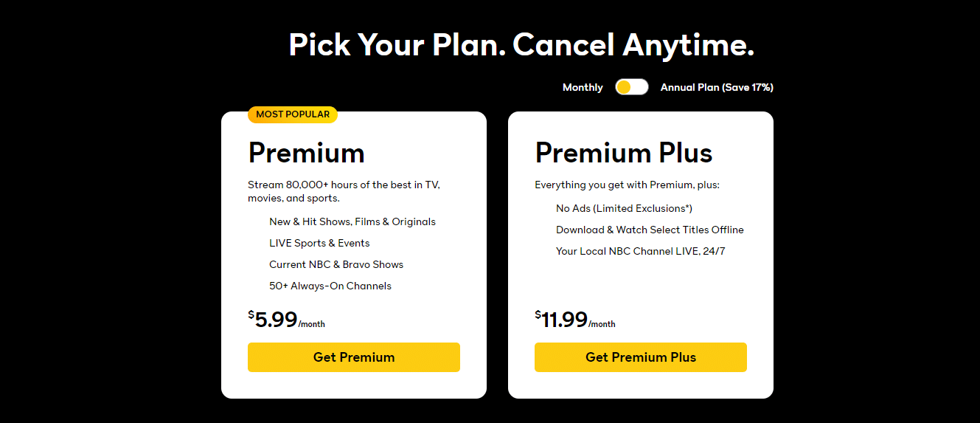The height and width of the screenshot is (423, 980).
Task: Select the Premium plan title
Action: (307, 153)
